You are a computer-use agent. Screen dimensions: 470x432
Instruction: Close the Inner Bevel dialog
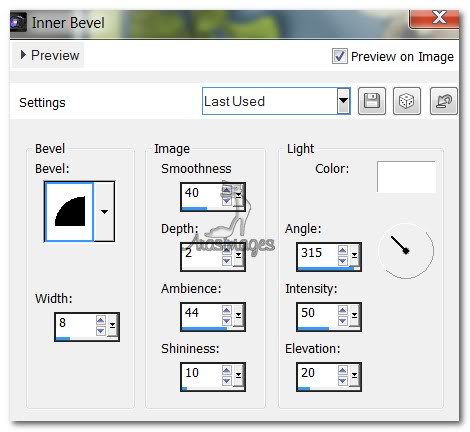click(437, 19)
